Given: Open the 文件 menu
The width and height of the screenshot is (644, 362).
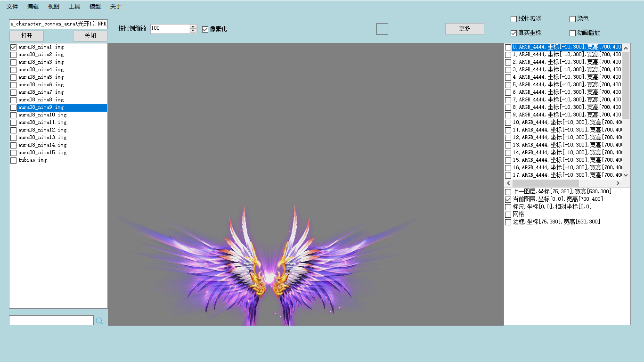Looking at the screenshot, I should click(x=12, y=7).
